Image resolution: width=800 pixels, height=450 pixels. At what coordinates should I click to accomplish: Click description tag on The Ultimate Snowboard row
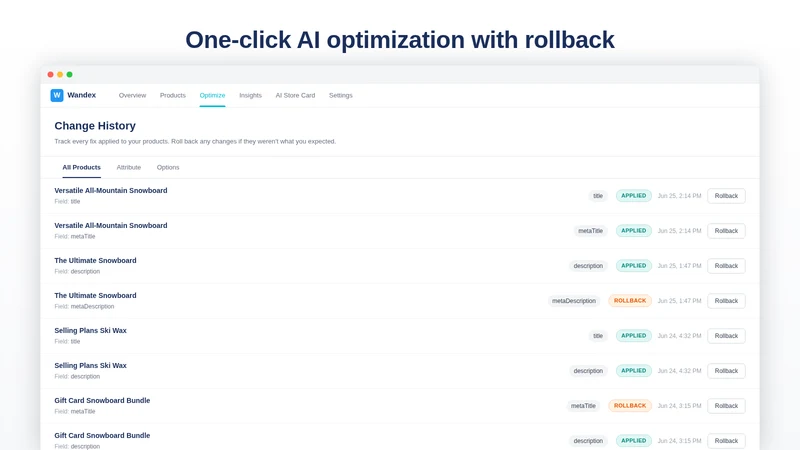pos(588,266)
